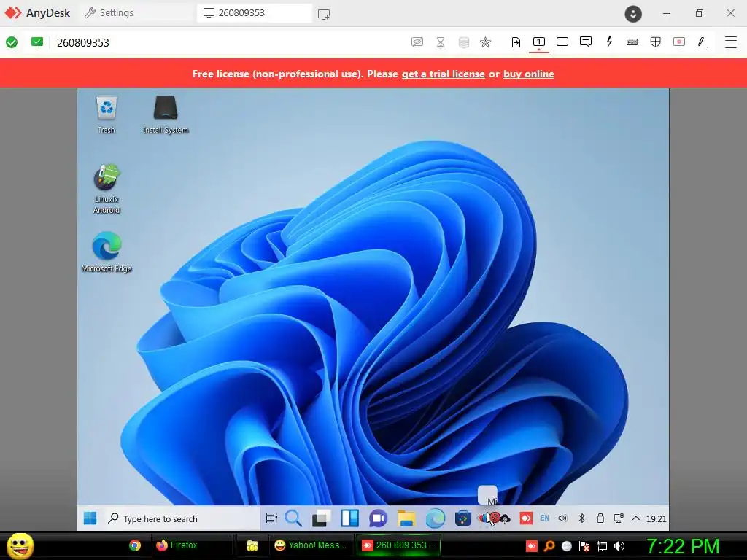
Task: Open the chat bubble icon
Action: point(586,42)
